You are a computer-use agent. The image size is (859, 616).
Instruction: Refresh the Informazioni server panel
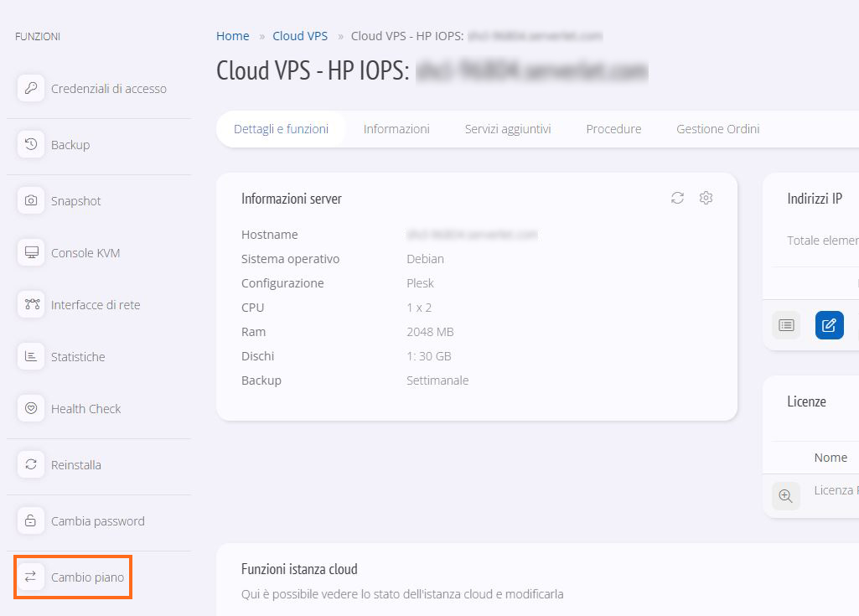click(678, 198)
